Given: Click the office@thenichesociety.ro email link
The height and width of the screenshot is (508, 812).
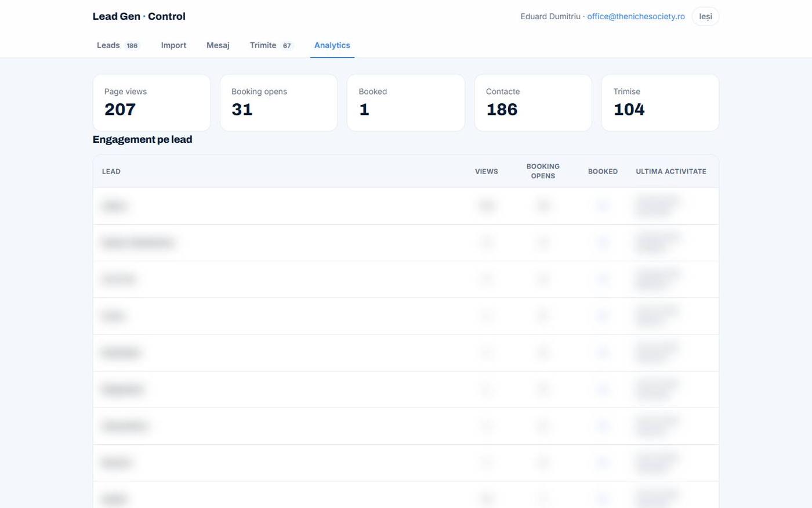Looking at the screenshot, I should pos(636,16).
